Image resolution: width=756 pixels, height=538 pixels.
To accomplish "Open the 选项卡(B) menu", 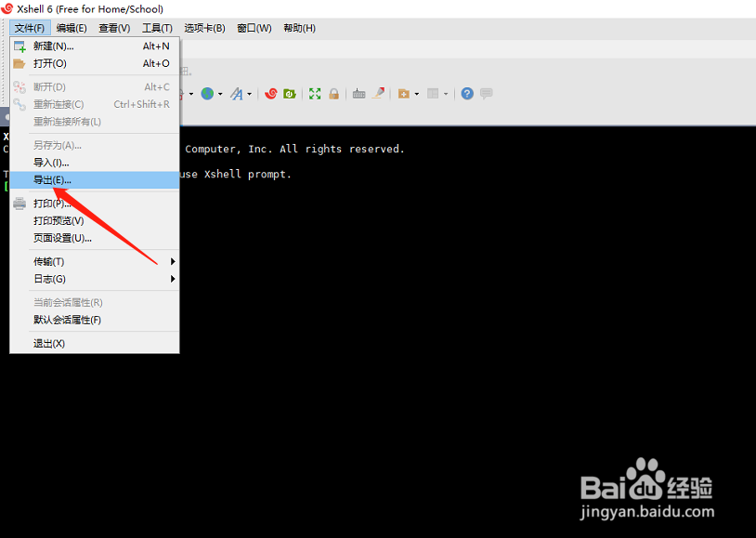I will [x=203, y=28].
